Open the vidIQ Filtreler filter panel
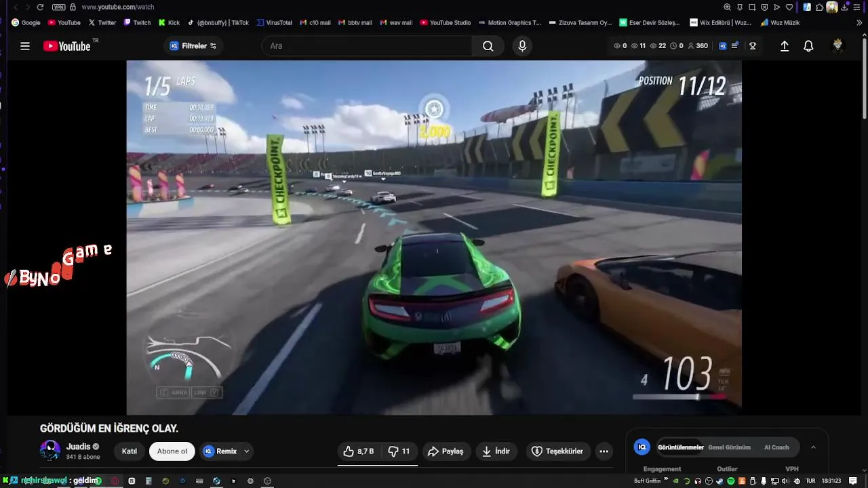Viewport: 868px width, 488px height. tap(193, 46)
